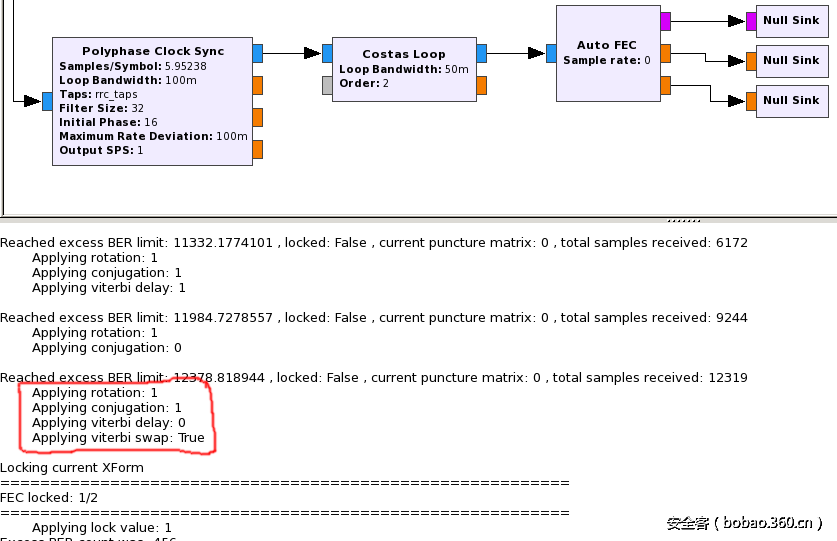Click the dotted divider handle above the console
Screen dimensions: 837x541
click(683, 219)
